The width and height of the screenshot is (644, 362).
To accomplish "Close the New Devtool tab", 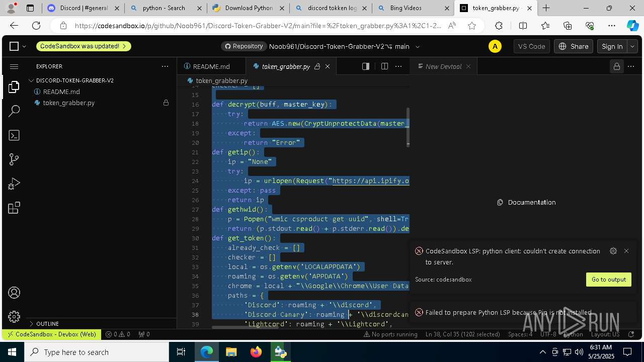I will pos(468,66).
